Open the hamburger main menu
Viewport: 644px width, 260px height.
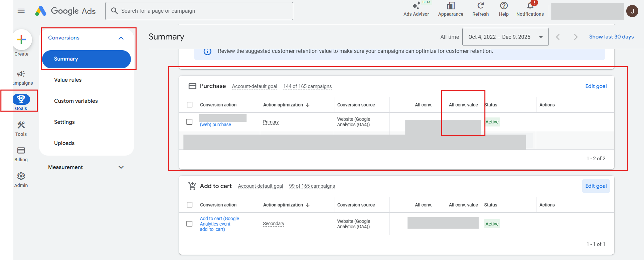pos(21,11)
